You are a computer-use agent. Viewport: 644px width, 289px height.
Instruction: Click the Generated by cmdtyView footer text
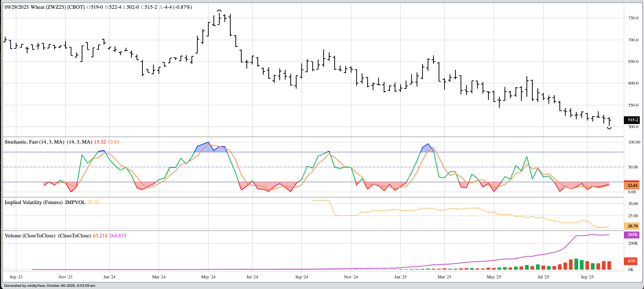[49, 286]
